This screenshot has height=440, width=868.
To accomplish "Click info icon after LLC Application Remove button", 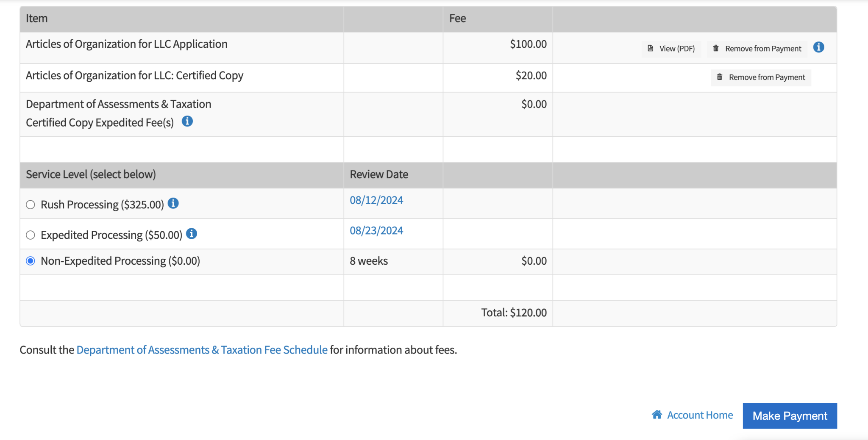I will (x=819, y=47).
